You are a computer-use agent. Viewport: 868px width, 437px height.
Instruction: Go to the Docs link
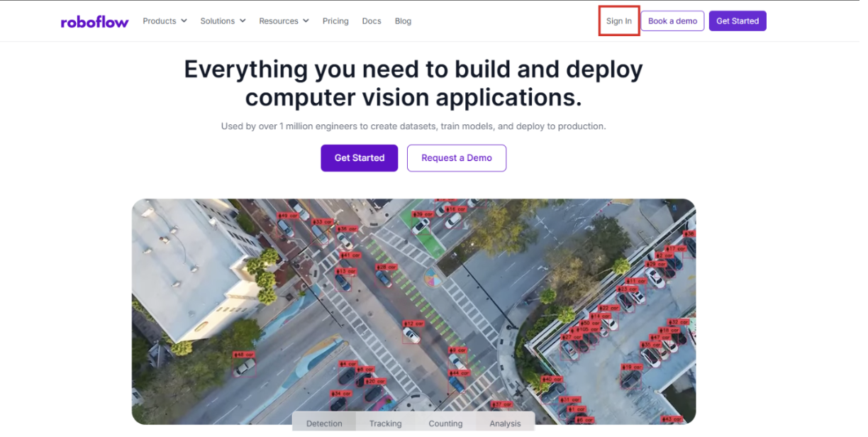tap(372, 21)
